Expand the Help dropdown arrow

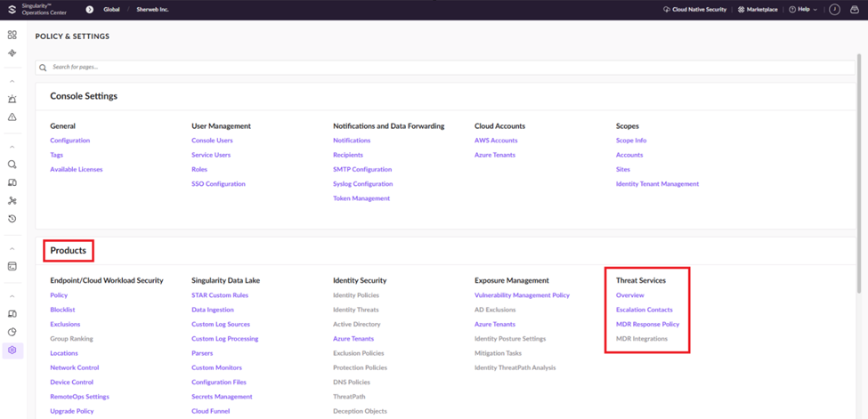815,10
